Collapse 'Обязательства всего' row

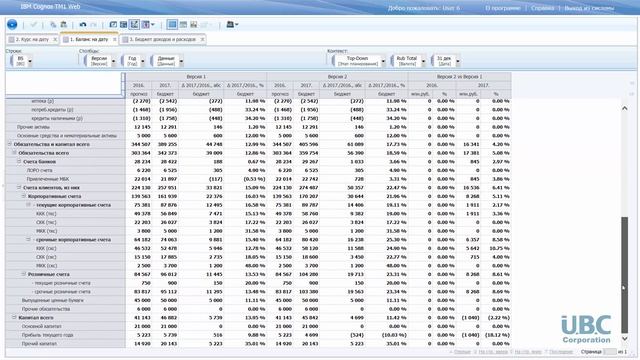(x=14, y=153)
